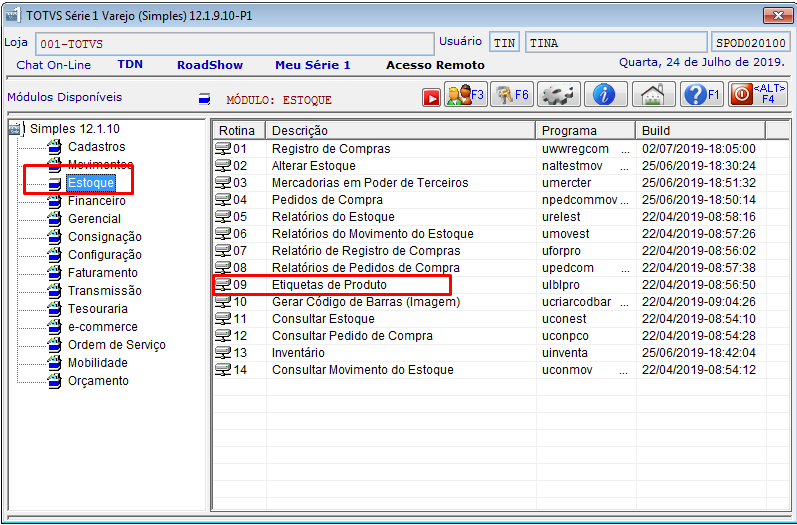This screenshot has width=797, height=525.
Task: Click the Acesso Remoto link
Action: click(436, 65)
